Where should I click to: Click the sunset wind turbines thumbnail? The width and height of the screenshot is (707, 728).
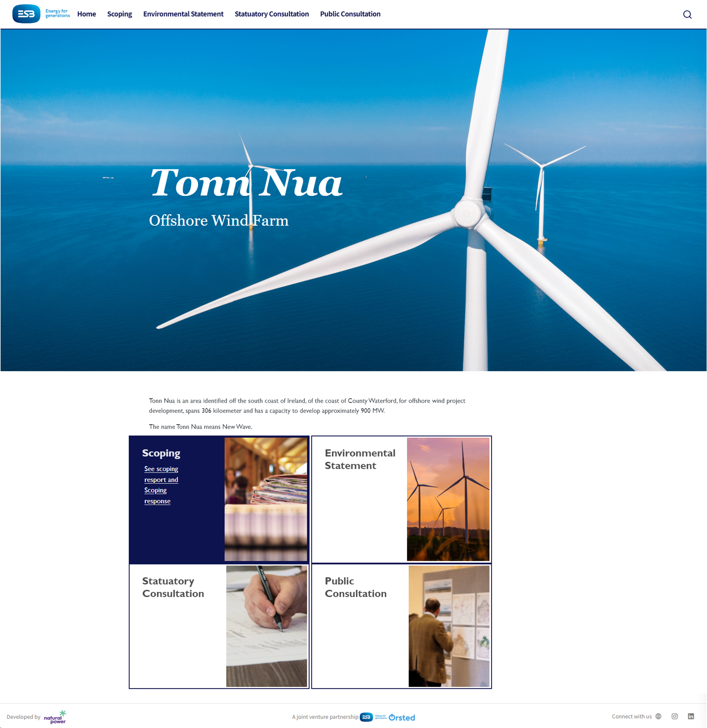(448, 499)
